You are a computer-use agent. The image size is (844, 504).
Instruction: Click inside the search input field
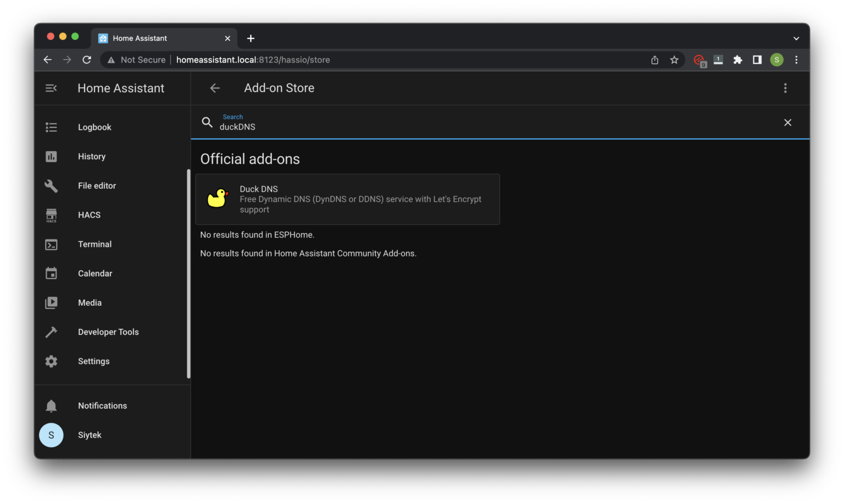385,126
